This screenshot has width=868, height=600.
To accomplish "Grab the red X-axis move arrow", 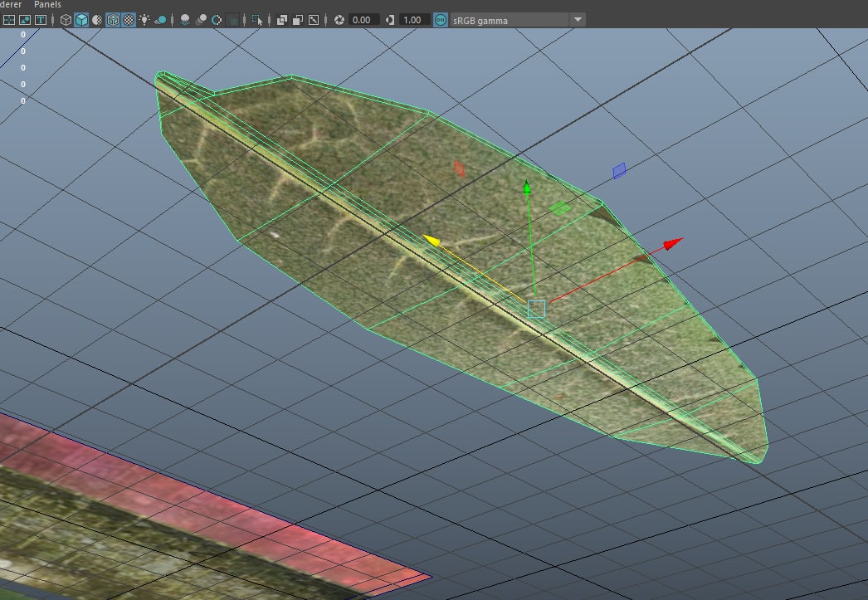I will [x=673, y=243].
